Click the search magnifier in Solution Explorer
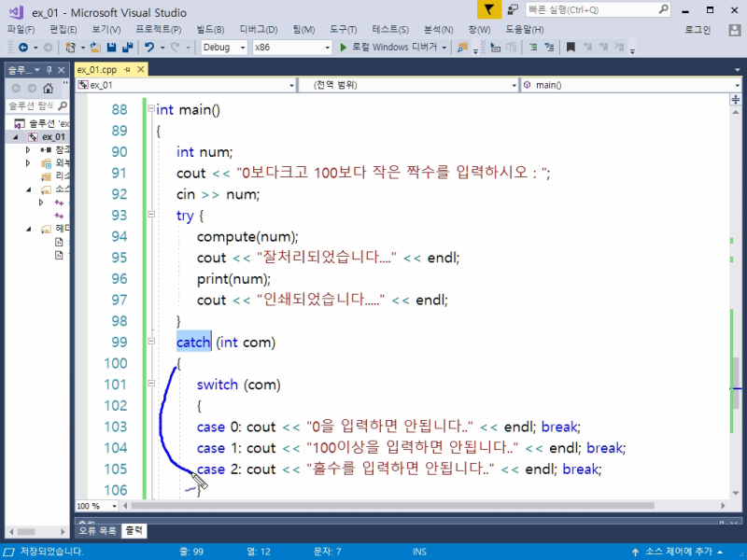The width and height of the screenshot is (747, 560). click(63, 105)
